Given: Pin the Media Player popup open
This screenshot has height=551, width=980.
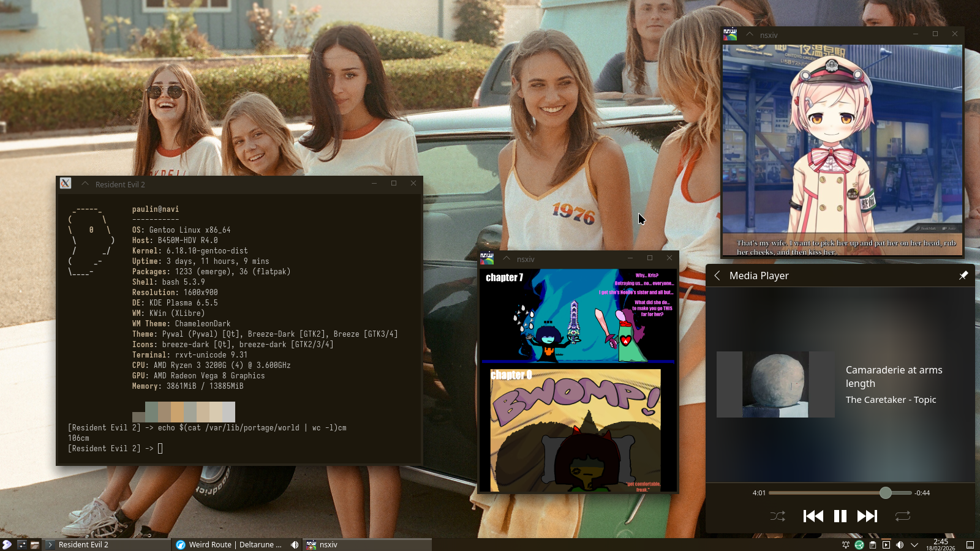Looking at the screenshot, I should click(x=963, y=275).
